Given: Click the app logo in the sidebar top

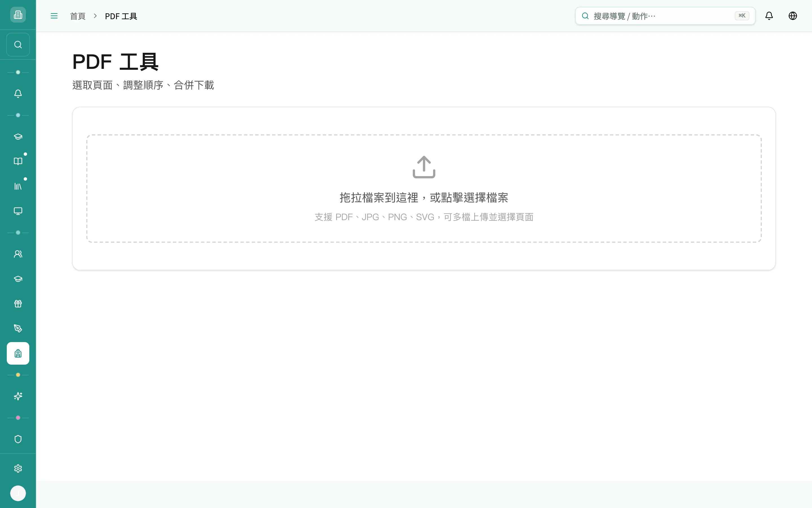Looking at the screenshot, I should (18, 15).
